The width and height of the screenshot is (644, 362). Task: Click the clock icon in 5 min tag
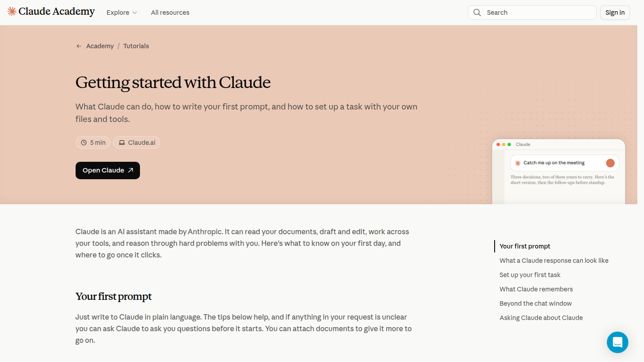tap(84, 143)
